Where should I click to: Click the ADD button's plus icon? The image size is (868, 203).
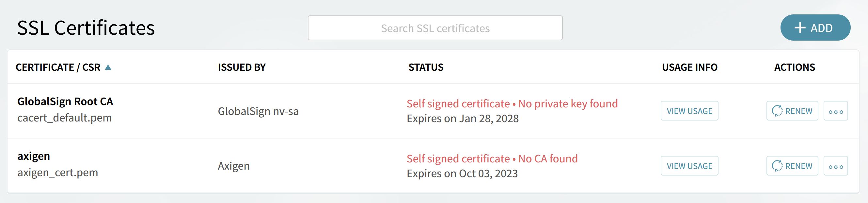pyautogui.click(x=800, y=28)
